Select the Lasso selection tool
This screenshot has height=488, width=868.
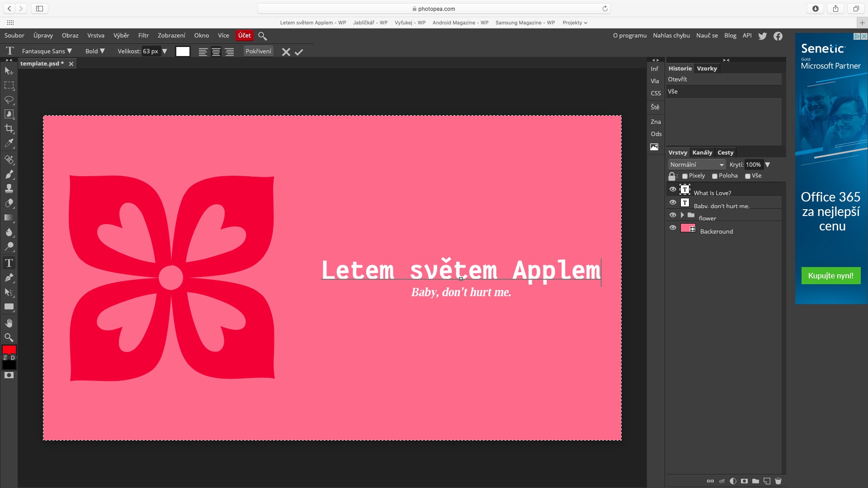pos(9,100)
